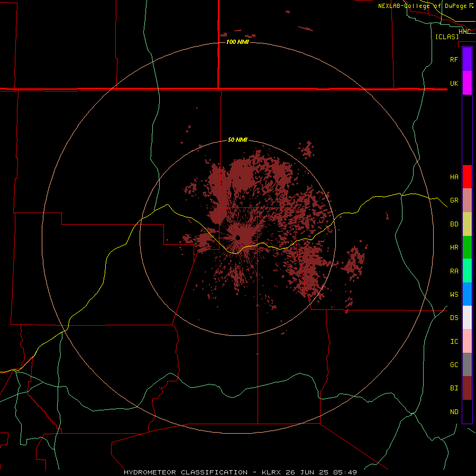Click the HHC product label
This screenshot has height=476, width=476.
(x=465, y=32)
